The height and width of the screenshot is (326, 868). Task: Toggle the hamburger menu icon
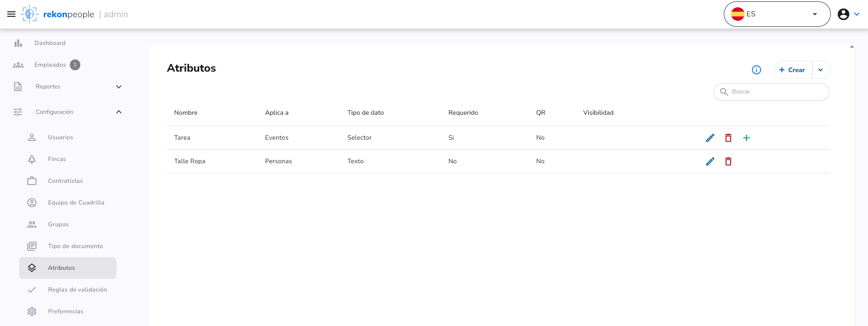point(11,14)
